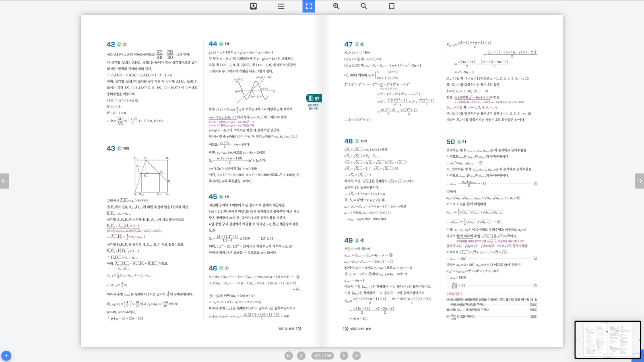Click the bottom previous page chevron
The image size is (644, 362).
coord(301,356)
